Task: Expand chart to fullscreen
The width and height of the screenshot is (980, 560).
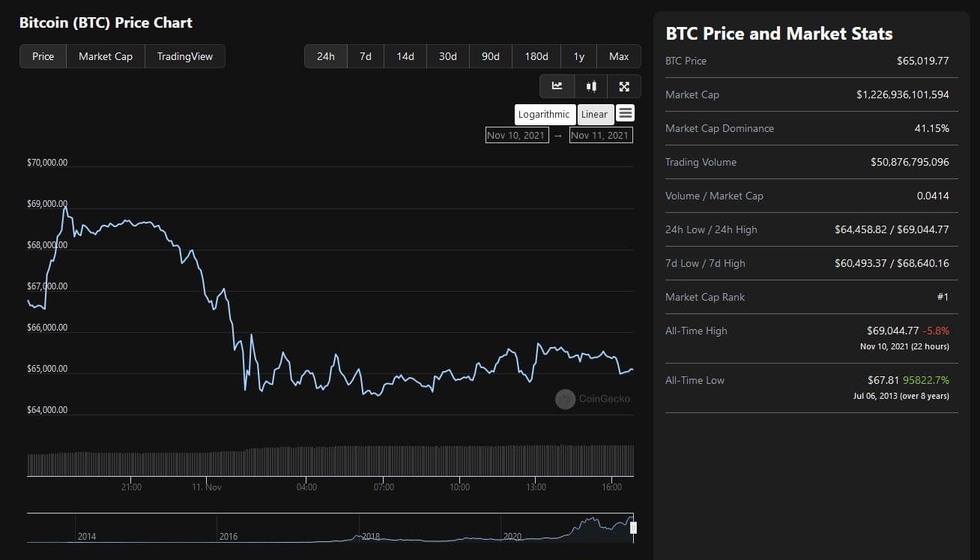Action: (x=624, y=86)
